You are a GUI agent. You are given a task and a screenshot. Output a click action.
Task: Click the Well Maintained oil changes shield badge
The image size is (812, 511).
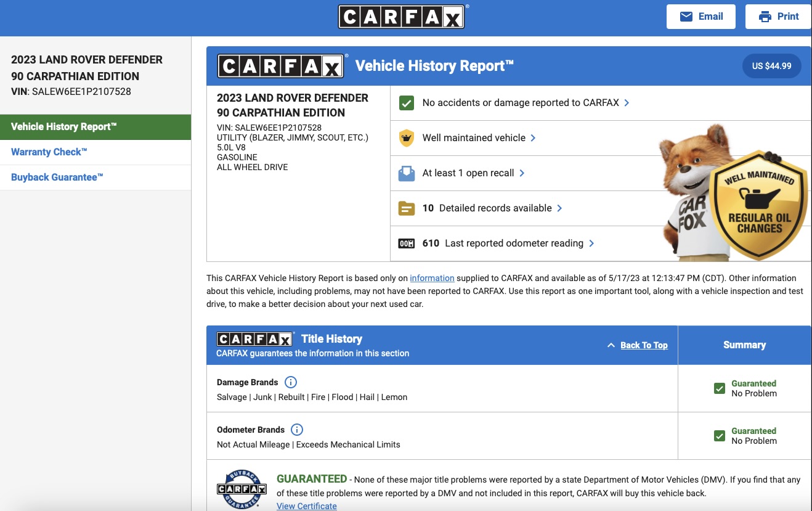(758, 205)
